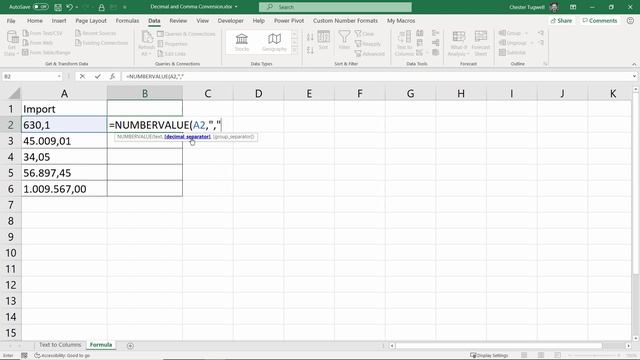Click From Text/CSV in ribbon
The height and width of the screenshot is (360, 640).
[42, 33]
